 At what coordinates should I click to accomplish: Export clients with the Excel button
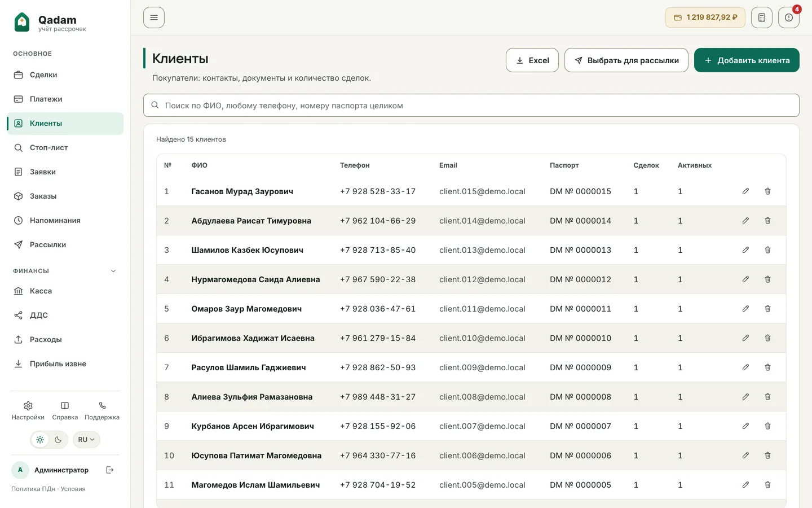532,60
